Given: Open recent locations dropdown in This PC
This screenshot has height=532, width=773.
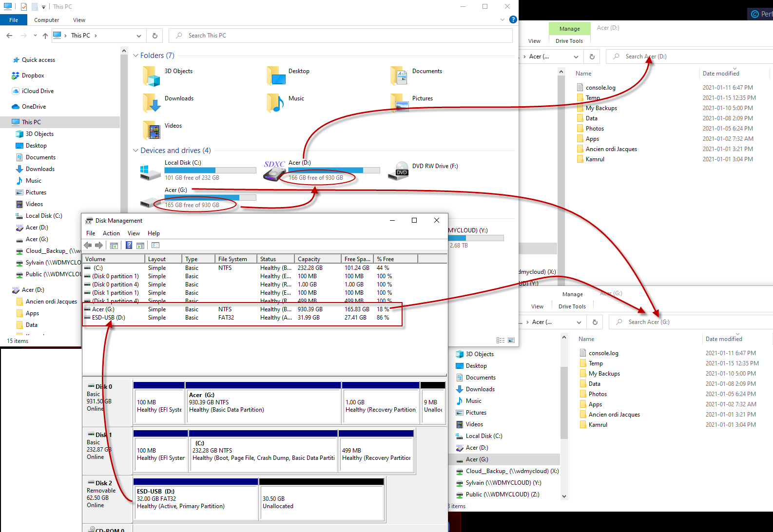Looking at the screenshot, I should [x=35, y=36].
